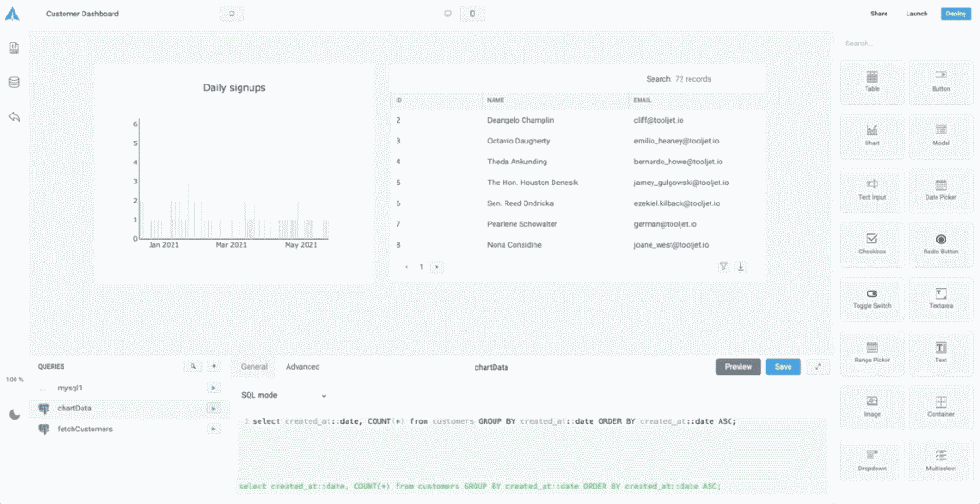Select the Image widget
980x504 pixels.
coord(872,407)
